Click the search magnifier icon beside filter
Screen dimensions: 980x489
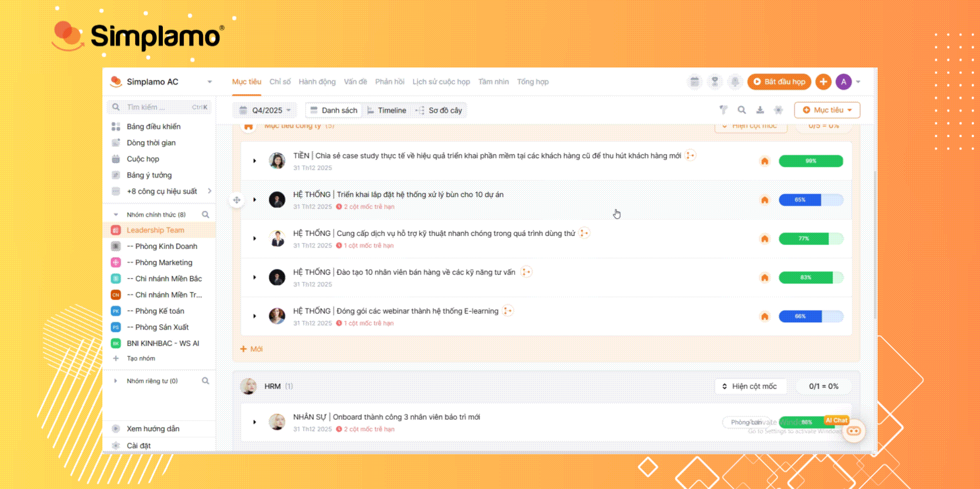(x=741, y=110)
